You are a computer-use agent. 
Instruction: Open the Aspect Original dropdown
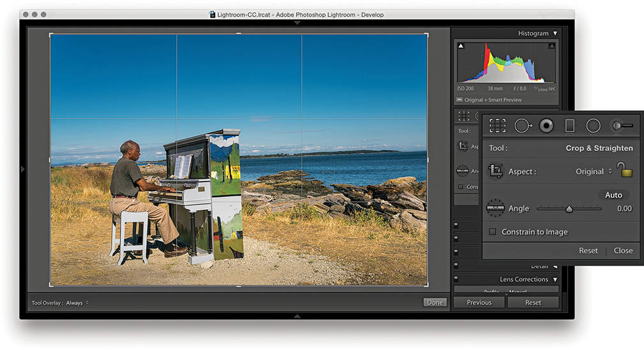coord(594,171)
